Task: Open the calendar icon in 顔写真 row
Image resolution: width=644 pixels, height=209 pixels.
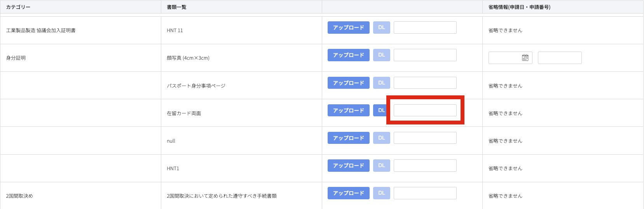Action: coord(525,58)
